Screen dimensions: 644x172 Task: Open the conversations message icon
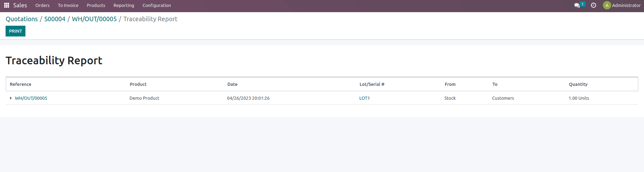coord(577,6)
